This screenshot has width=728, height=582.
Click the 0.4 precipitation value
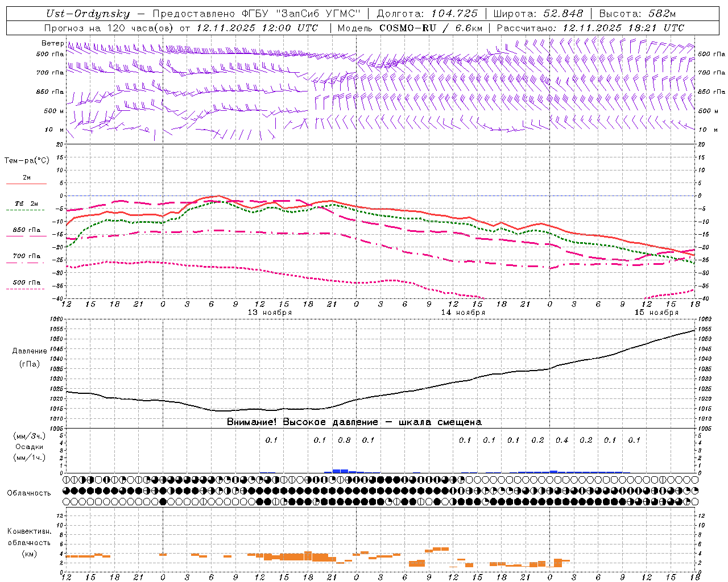coord(562,440)
